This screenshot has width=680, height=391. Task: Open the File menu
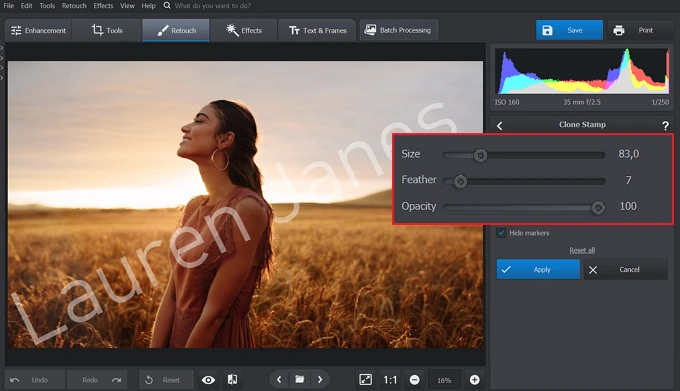9,6
